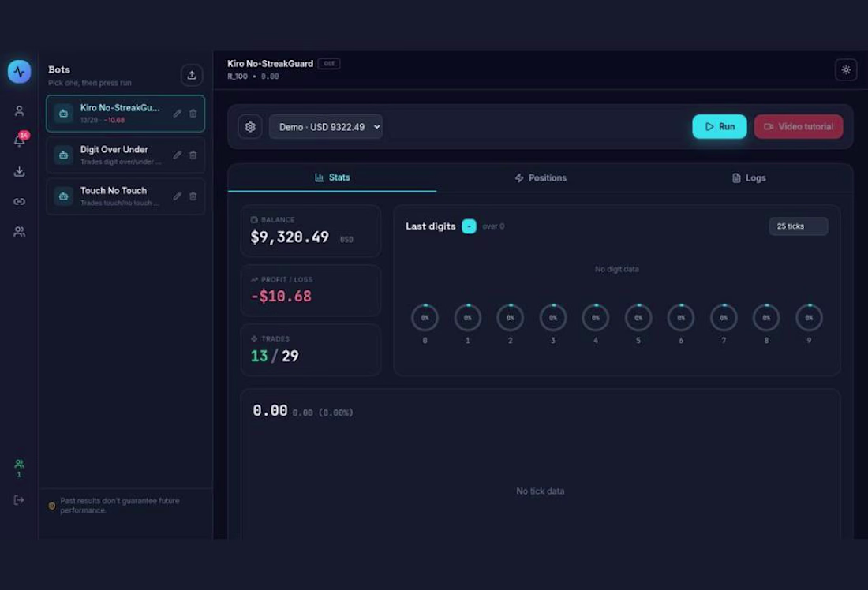Delete the Digit Over Under bot
This screenshot has width=868, height=590.
pyautogui.click(x=193, y=155)
